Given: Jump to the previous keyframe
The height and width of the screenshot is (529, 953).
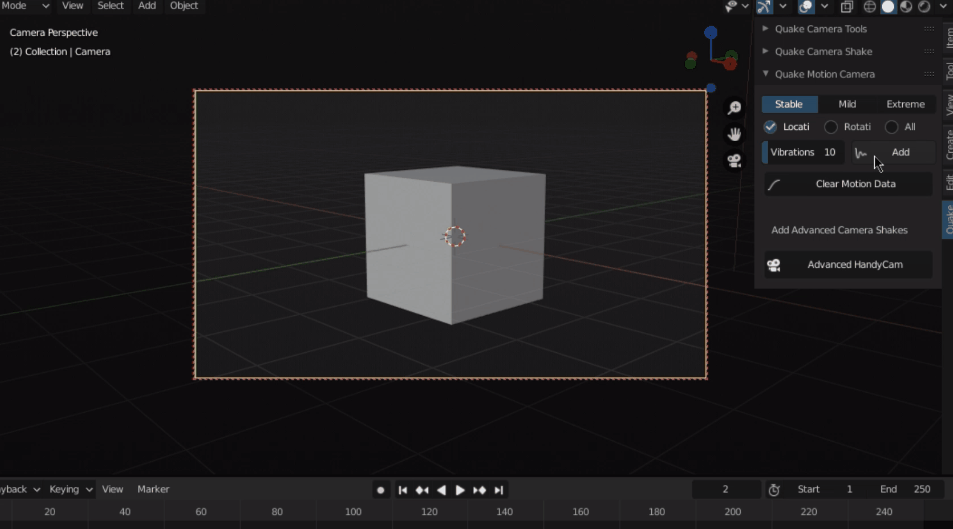Looking at the screenshot, I should pos(422,490).
